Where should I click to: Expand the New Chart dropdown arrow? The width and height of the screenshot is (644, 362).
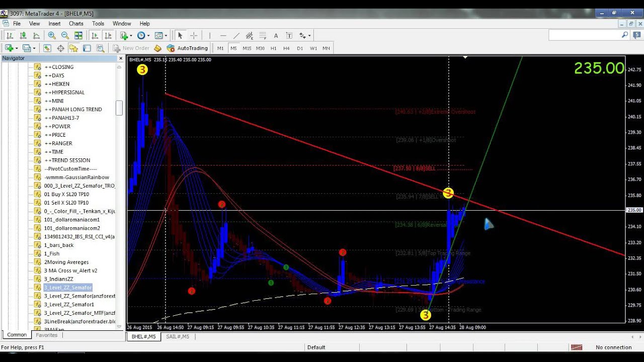click(x=17, y=48)
